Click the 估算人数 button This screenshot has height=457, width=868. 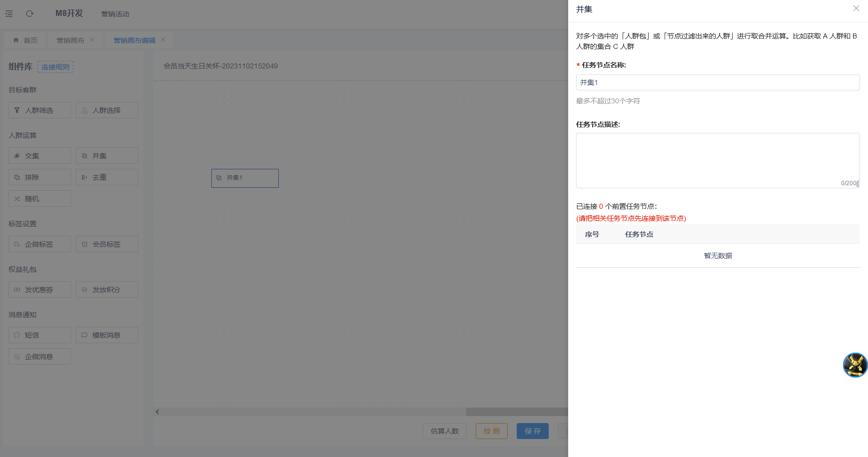click(444, 431)
